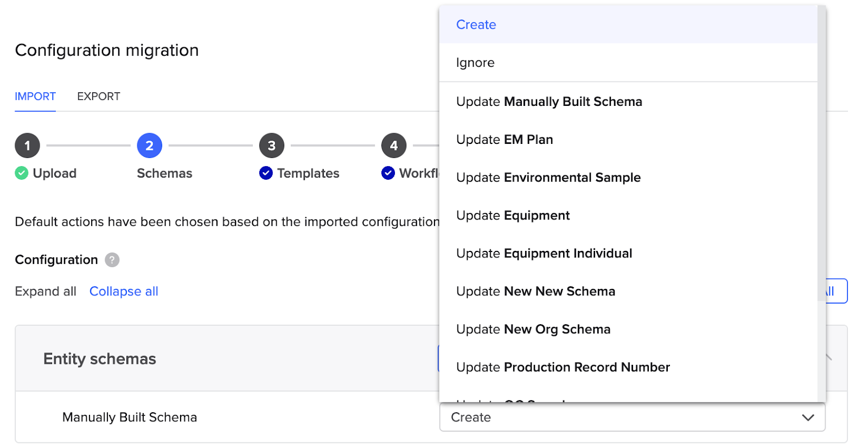Click step 4 Workflows circle
Image resolution: width=868 pixels, height=448 pixels.
pyautogui.click(x=394, y=146)
